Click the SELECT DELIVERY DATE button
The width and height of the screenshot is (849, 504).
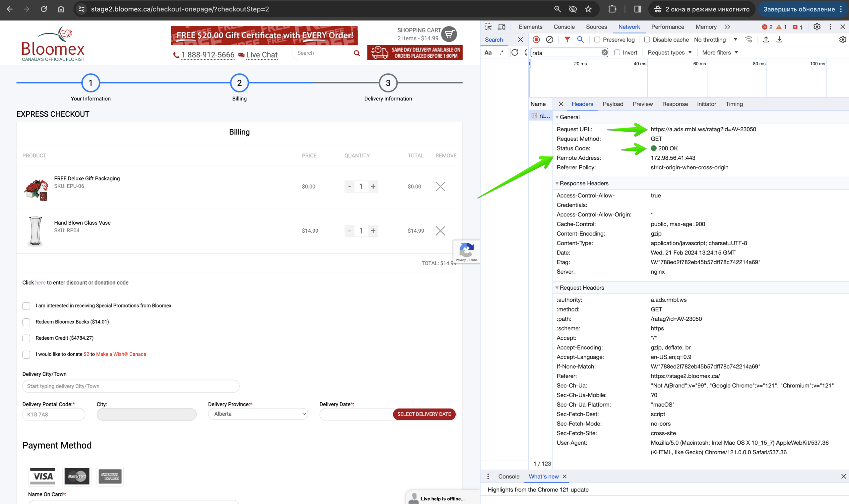[x=424, y=414]
